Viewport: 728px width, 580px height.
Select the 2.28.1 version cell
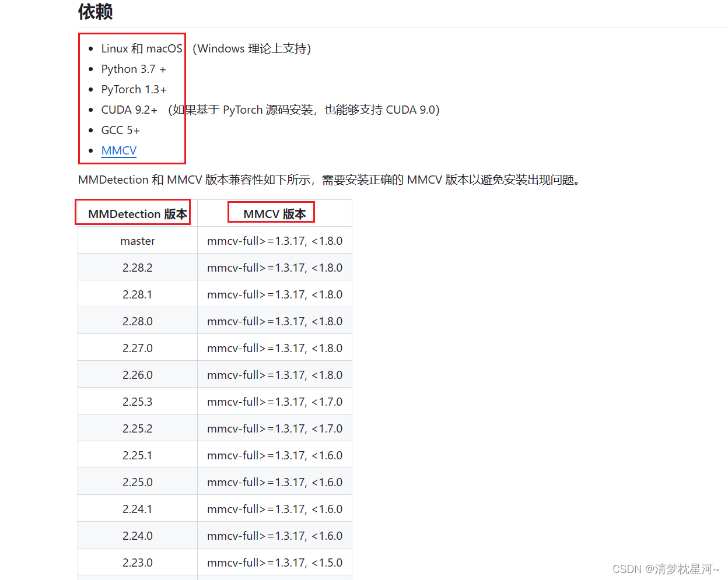pyautogui.click(x=138, y=294)
